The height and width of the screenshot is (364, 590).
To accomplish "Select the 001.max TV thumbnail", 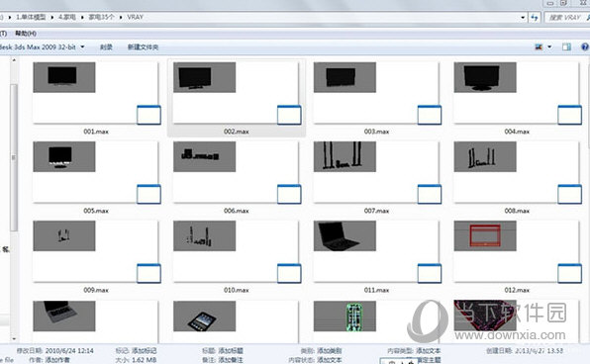I will [x=64, y=77].
